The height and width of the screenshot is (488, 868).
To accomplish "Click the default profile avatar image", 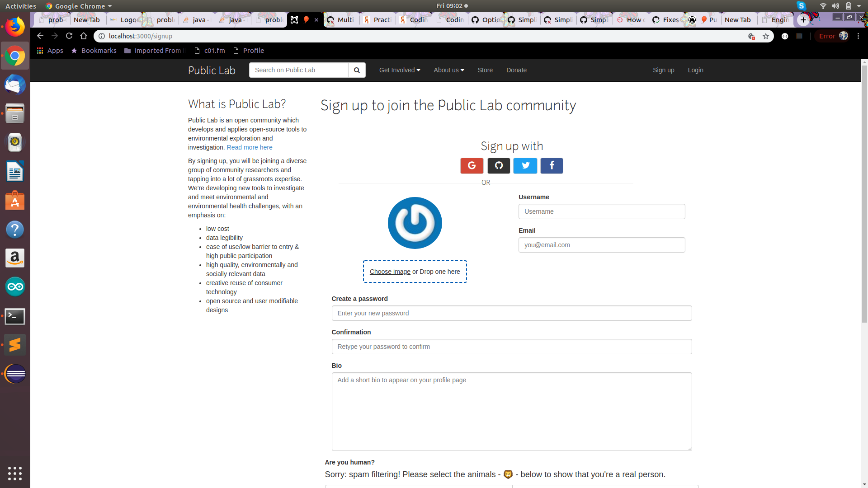I will pyautogui.click(x=415, y=223).
